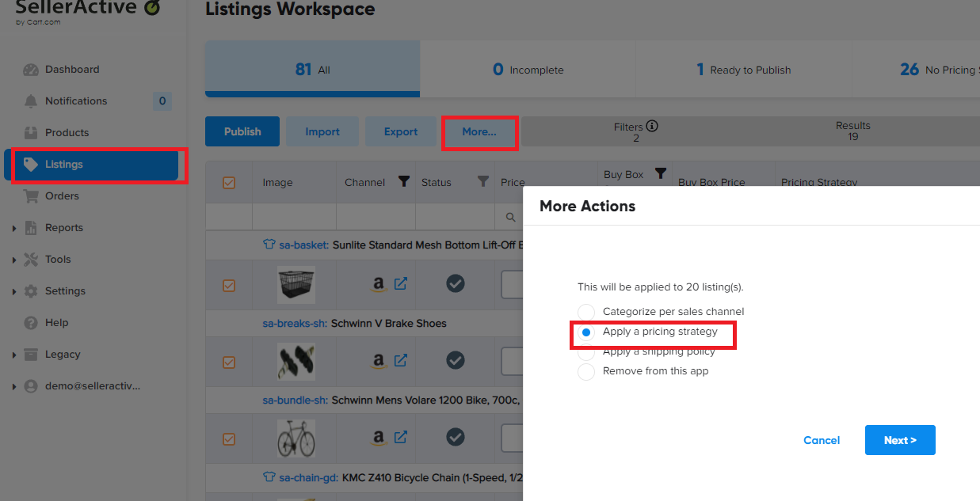Click the Buy Box column filter icon
The image size is (980, 501).
tap(660, 173)
